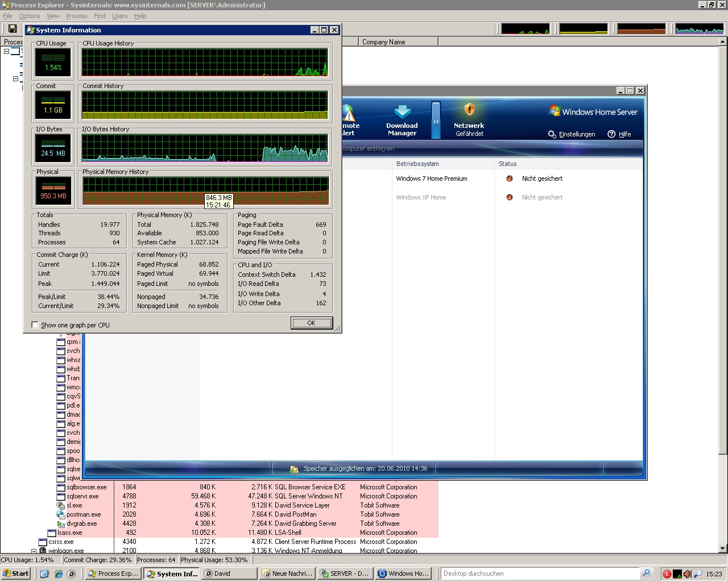Open the View menu

click(x=53, y=16)
